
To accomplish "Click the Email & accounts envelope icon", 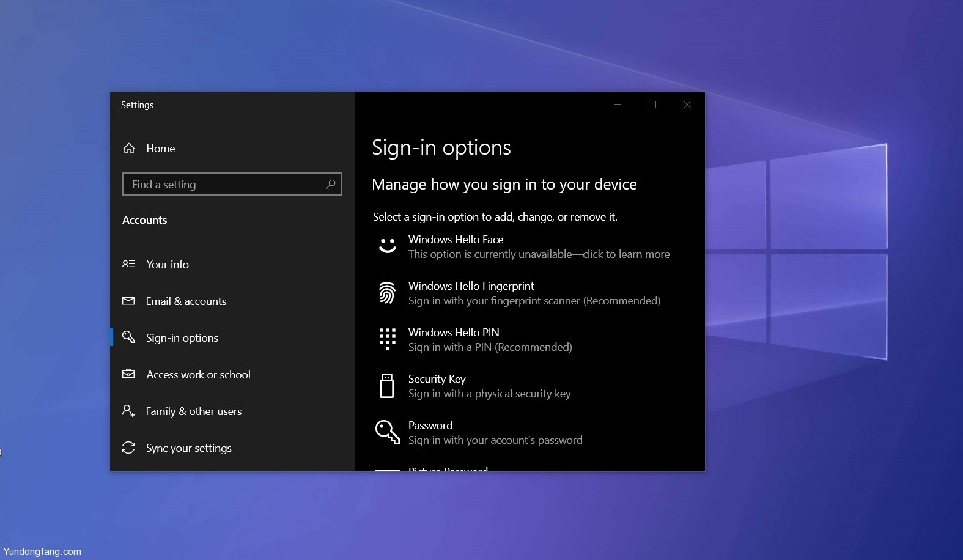I will pos(128,301).
